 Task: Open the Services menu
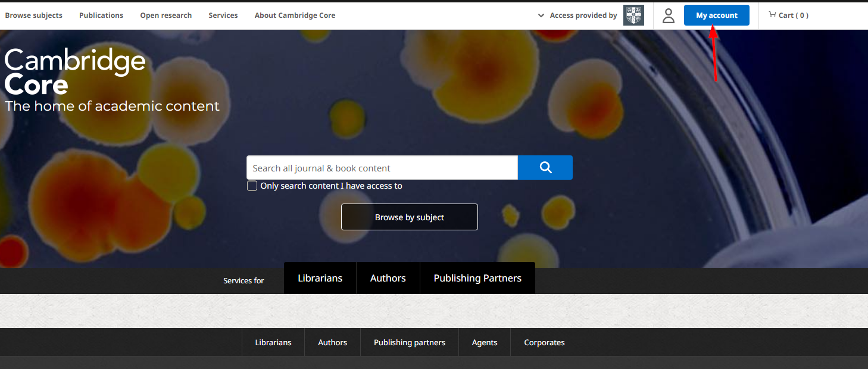(223, 15)
